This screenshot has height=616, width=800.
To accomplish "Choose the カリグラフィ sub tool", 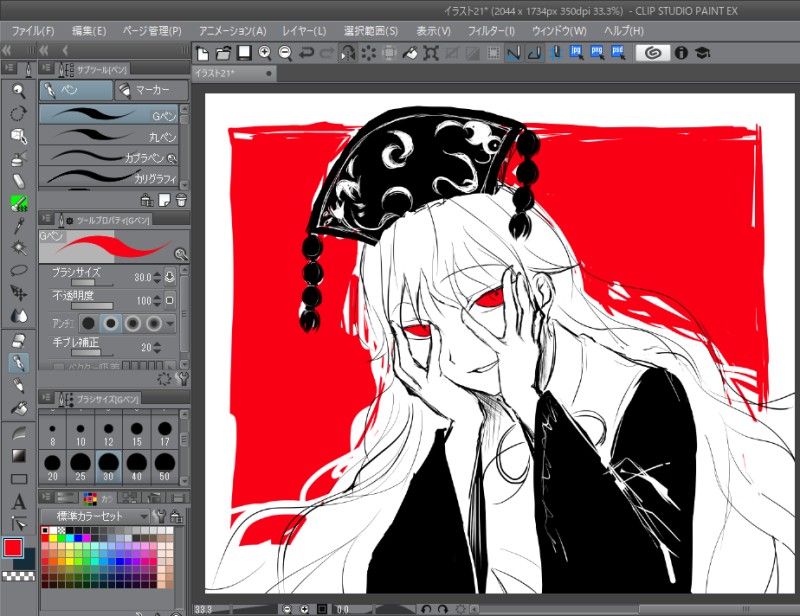I will click(109, 177).
